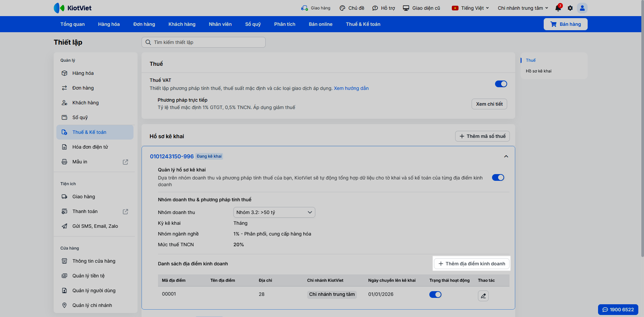Open the Chi nhánh trung tâm branch dropdown
The height and width of the screenshot is (317, 644).
coord(523,8)
